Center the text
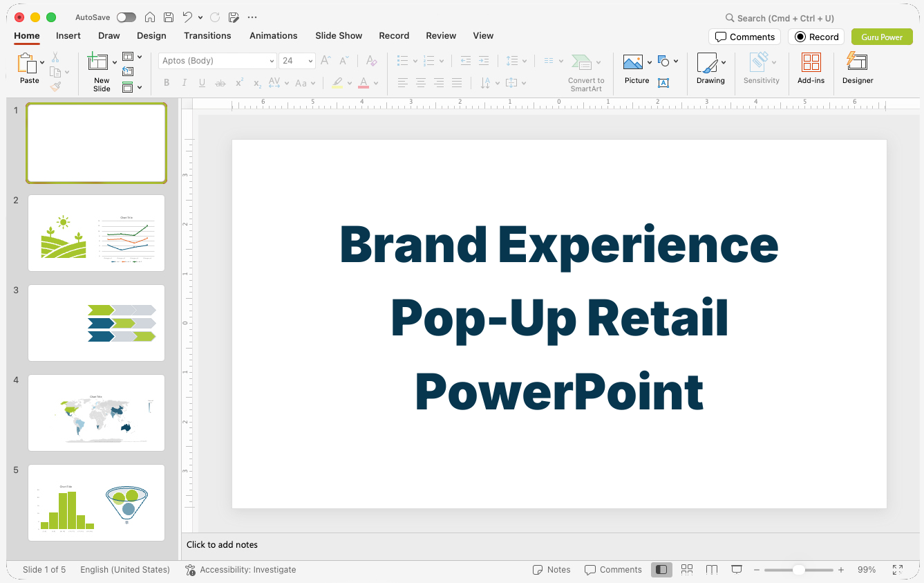The height and width of the screenshot is (583, 924). click(421, 83)
